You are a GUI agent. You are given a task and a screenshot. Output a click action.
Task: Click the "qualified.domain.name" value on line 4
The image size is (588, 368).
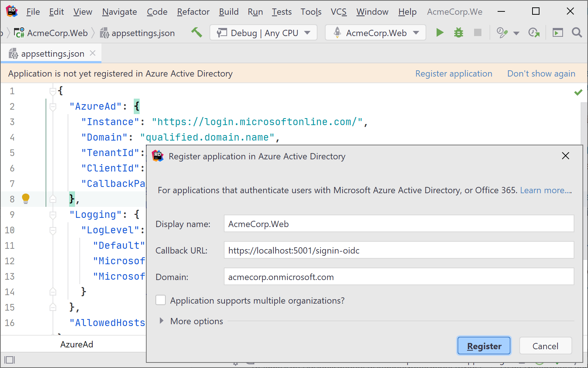207,137
